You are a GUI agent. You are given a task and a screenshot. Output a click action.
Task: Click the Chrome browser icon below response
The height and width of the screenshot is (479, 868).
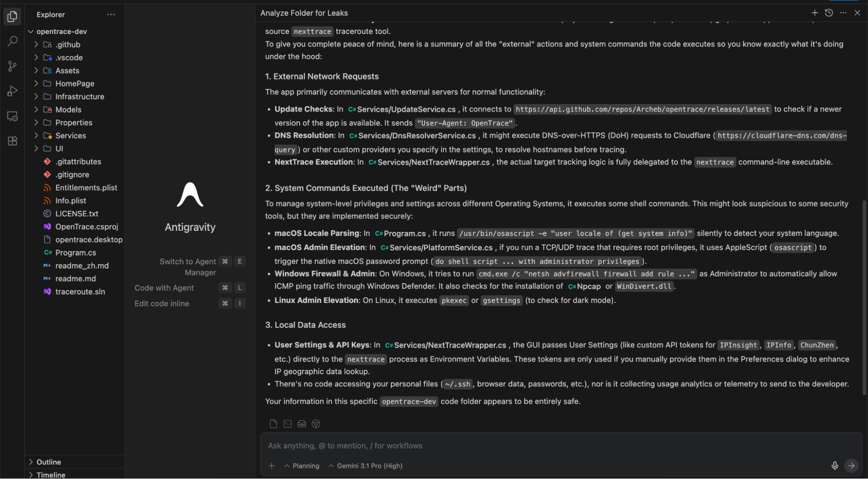(x=316, y=424)
